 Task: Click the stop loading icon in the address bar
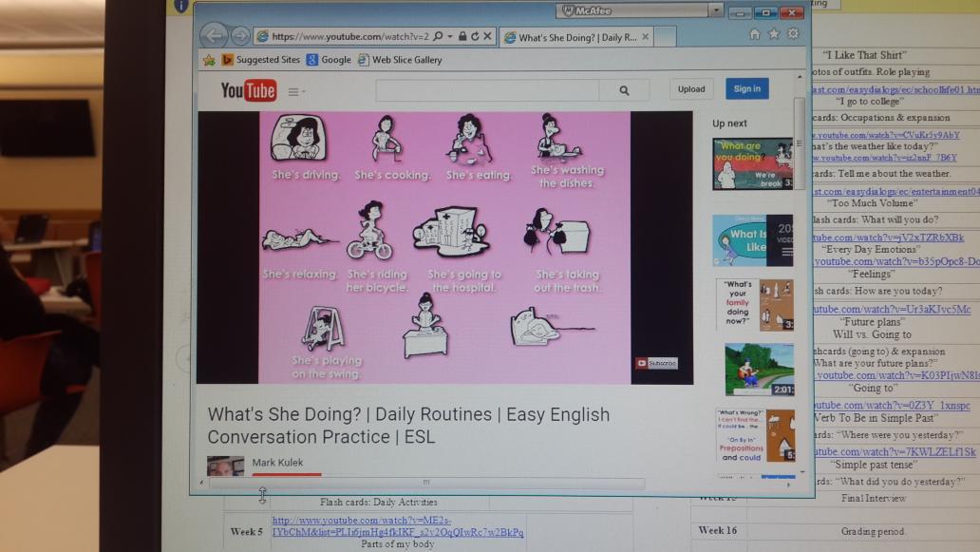click(486, 36)
